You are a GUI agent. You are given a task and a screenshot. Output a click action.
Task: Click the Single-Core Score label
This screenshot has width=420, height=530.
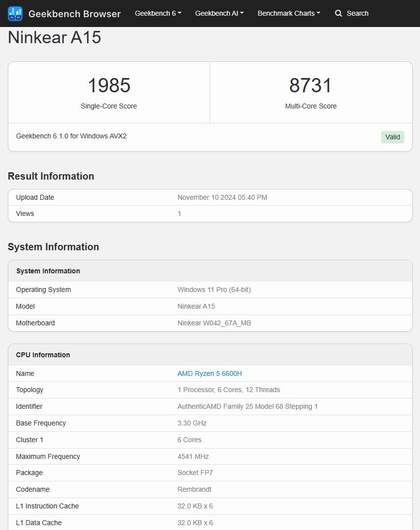[109, 106]
